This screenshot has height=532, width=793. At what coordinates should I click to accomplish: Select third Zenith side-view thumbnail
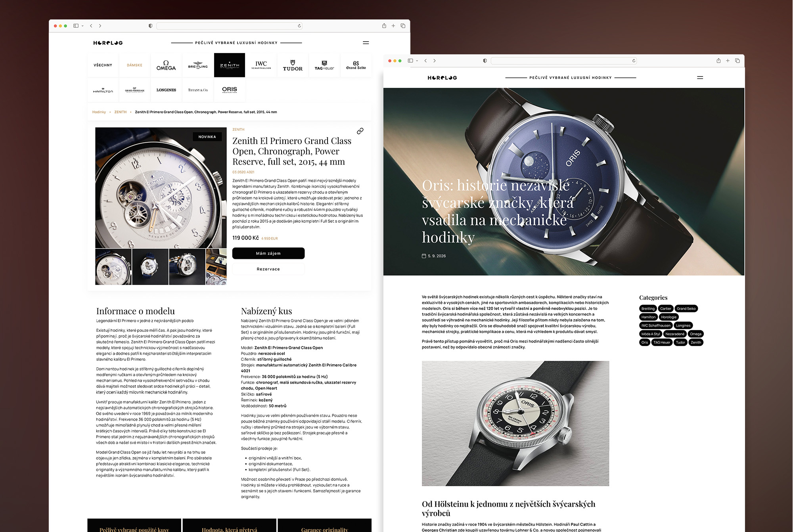pos(187,267)
